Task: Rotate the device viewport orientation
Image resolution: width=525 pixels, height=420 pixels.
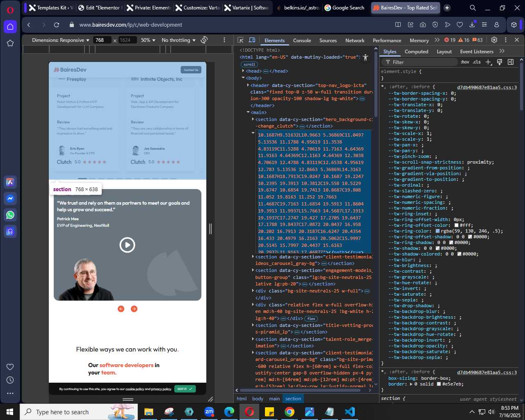Action: point(204,40)
